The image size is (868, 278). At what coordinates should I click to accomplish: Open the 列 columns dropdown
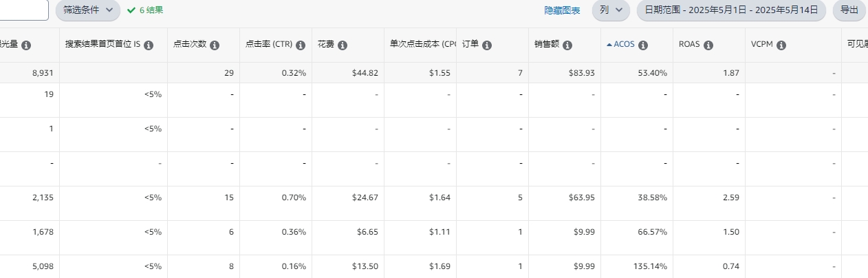(611, 10)
